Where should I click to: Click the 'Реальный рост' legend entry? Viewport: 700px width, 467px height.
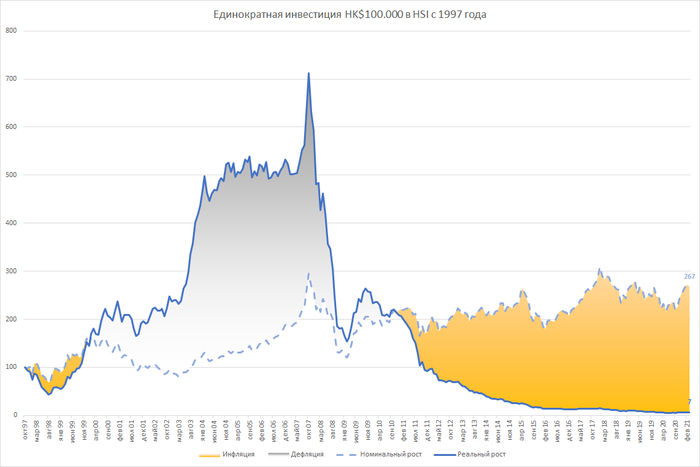470,454
